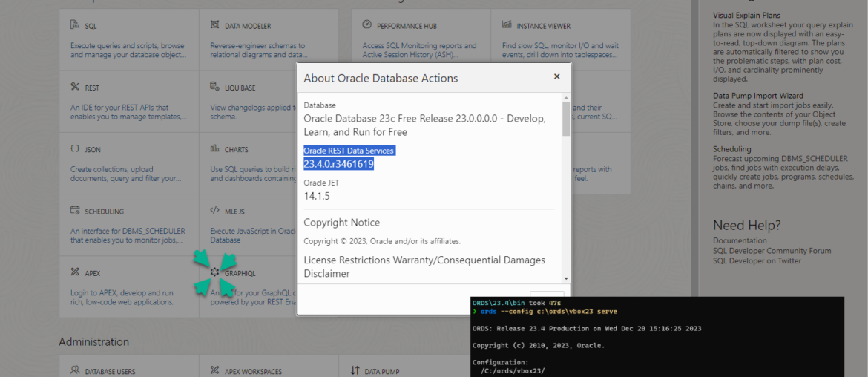Image resolution: width=868 pixels, height=377 pixels.
Task: Click the Oracle REST Data Services label
Action: point(349,151)
